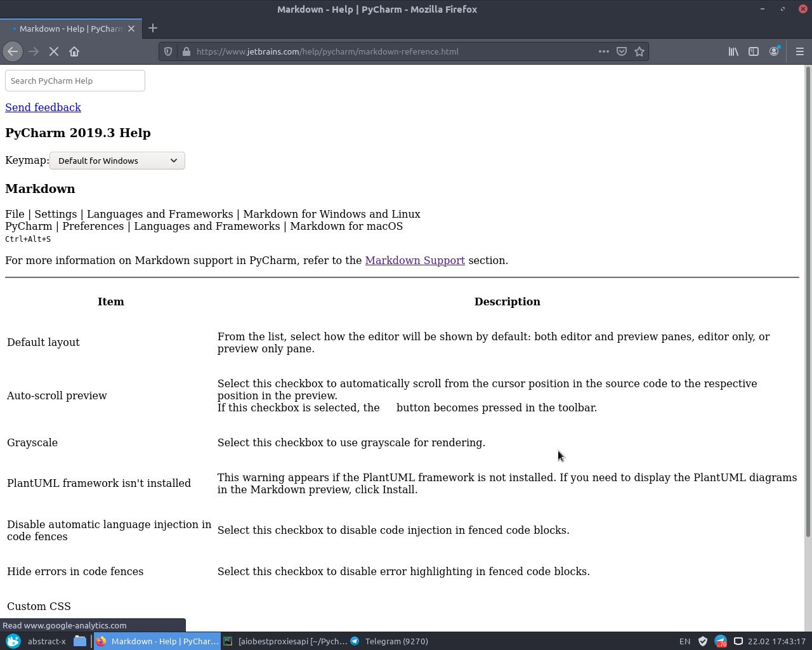Switch to PyCharm aiobestproxiesapi taskbar entry
Screen dimensions: 812x650
(x=285, y=641)
